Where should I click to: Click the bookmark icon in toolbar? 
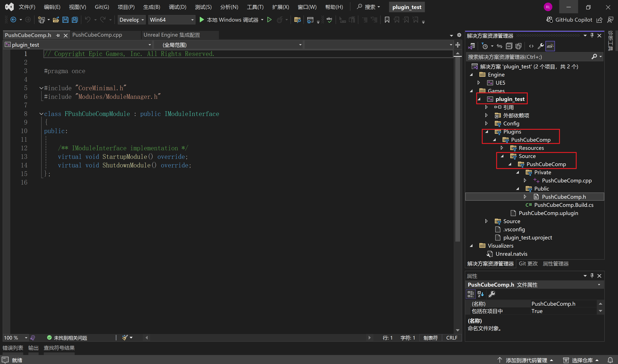tap(387, 20)
